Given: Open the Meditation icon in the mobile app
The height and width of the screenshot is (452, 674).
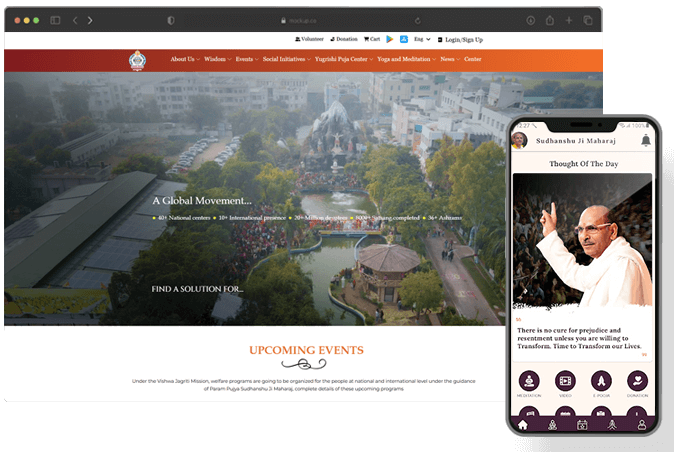Looking at the screenshot, I should [x=529, y=381].
